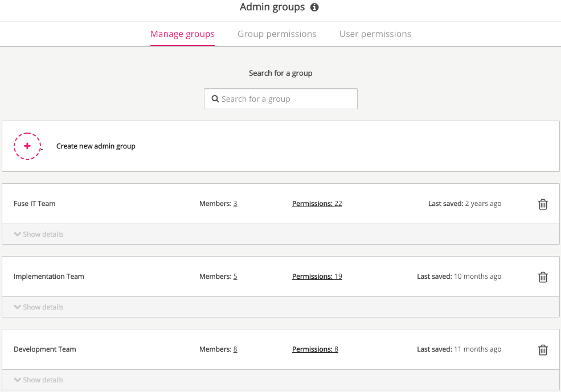The height and width of the screenshot is (392, 561).
Task: Open Fuse IT Team Permissions: 22 link
Action: coord(317,204)
